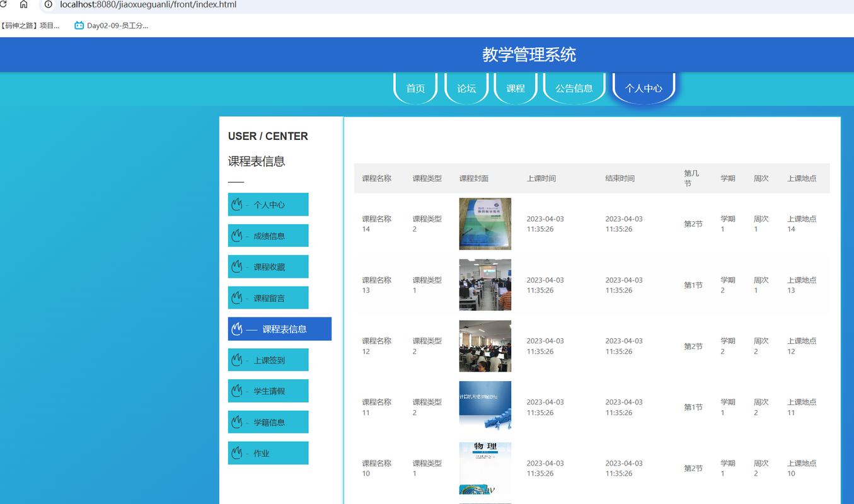Select the 课程封面 column header

474,178
